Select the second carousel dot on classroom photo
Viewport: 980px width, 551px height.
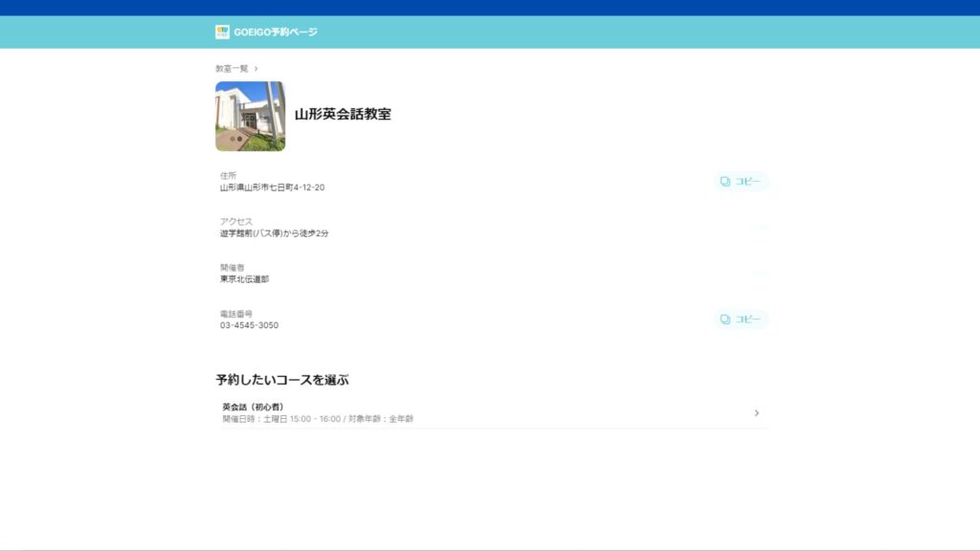[x=239, y=139]
